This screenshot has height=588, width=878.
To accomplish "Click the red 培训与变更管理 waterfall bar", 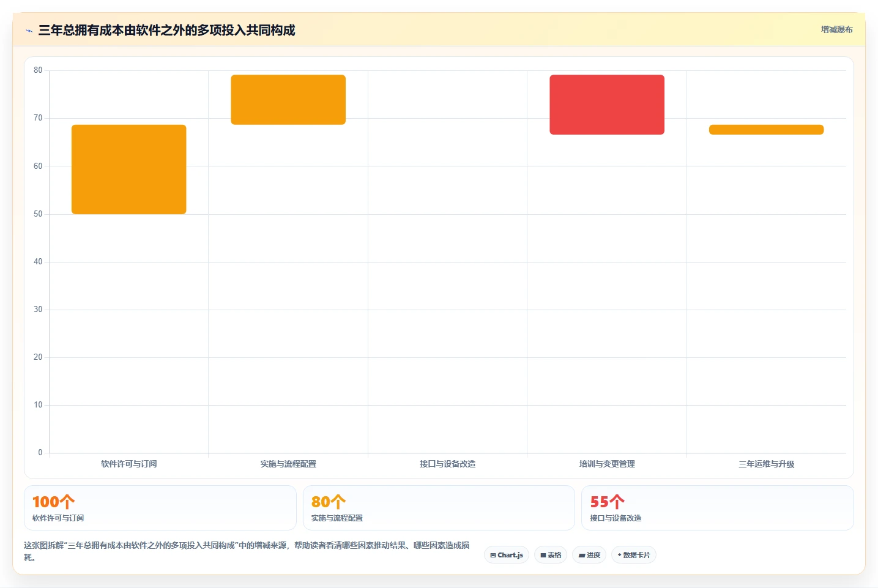I will pos(607,105).
